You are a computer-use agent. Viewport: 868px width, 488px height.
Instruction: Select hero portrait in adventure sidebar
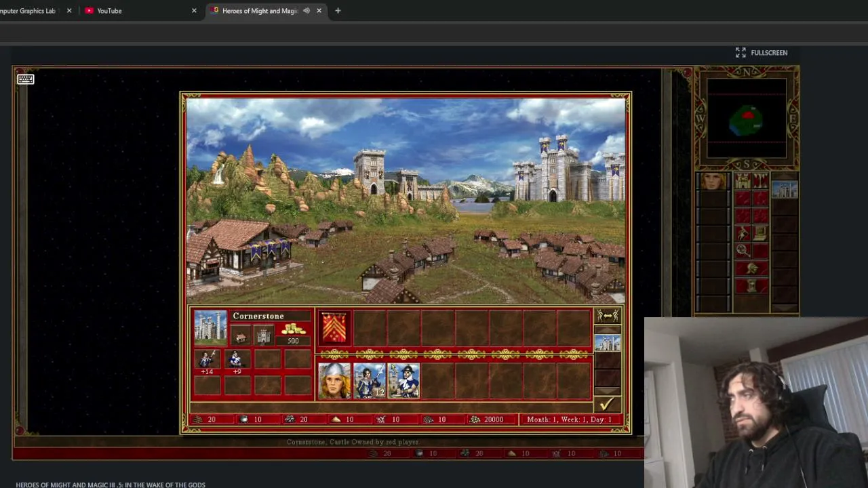713,182
